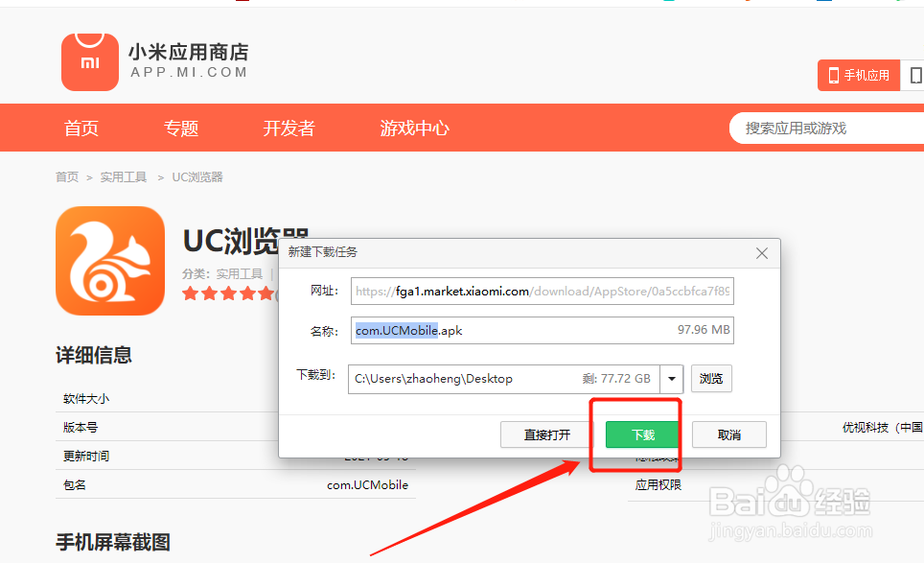Click the phone icon on 手机应用 button
This screenshot has width=924, height=563.
832,75
